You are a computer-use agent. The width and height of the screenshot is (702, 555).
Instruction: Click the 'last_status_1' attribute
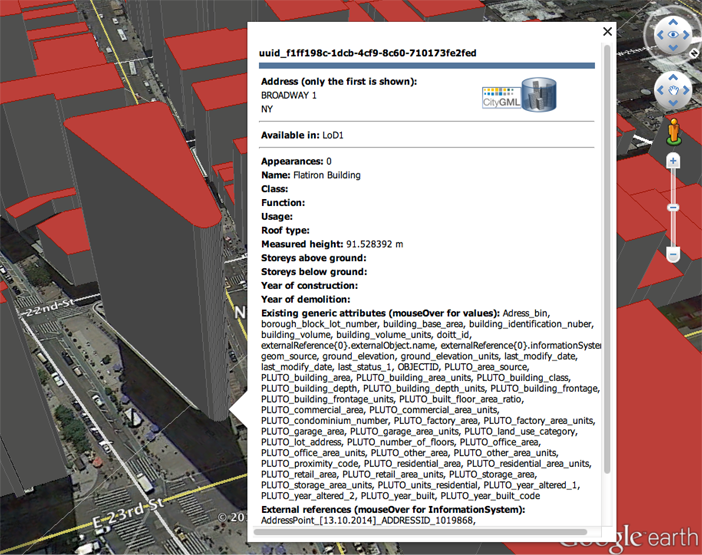click(364, 367)
